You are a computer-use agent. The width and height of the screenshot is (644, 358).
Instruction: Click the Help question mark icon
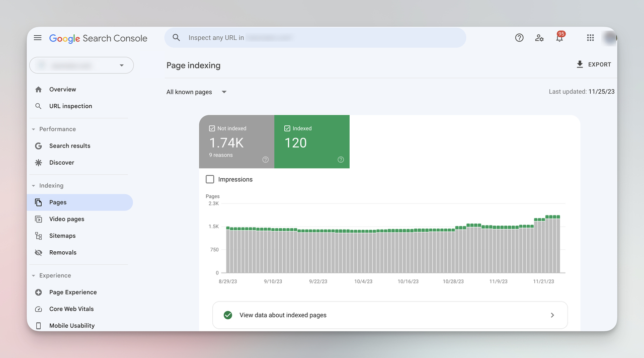point(519,38)
